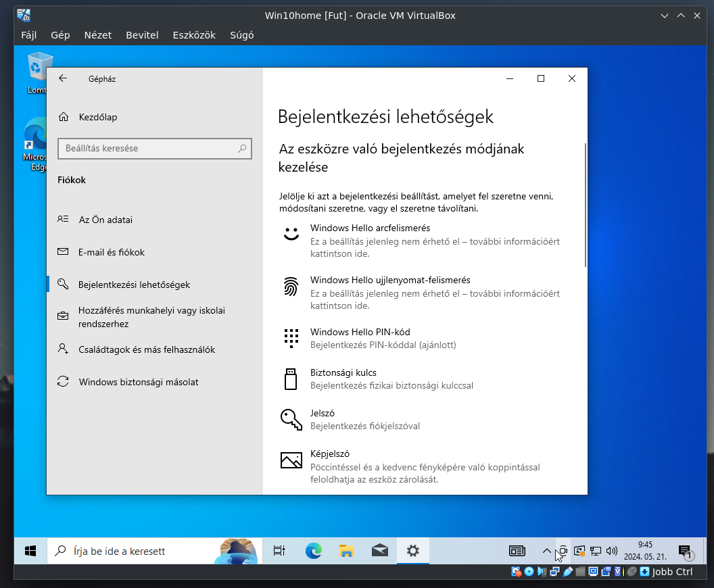This screenshot has width=714, height=588.
Task: Open Hozzáférés munkahelyi vagy iskolai rendszerhez
Action: point(155,317)
